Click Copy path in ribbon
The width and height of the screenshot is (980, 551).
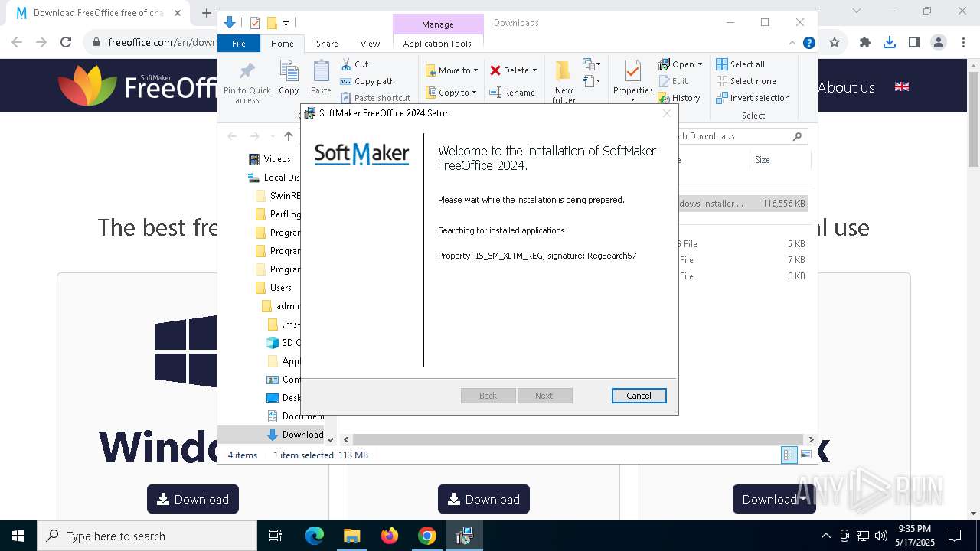tap(367, 81)
